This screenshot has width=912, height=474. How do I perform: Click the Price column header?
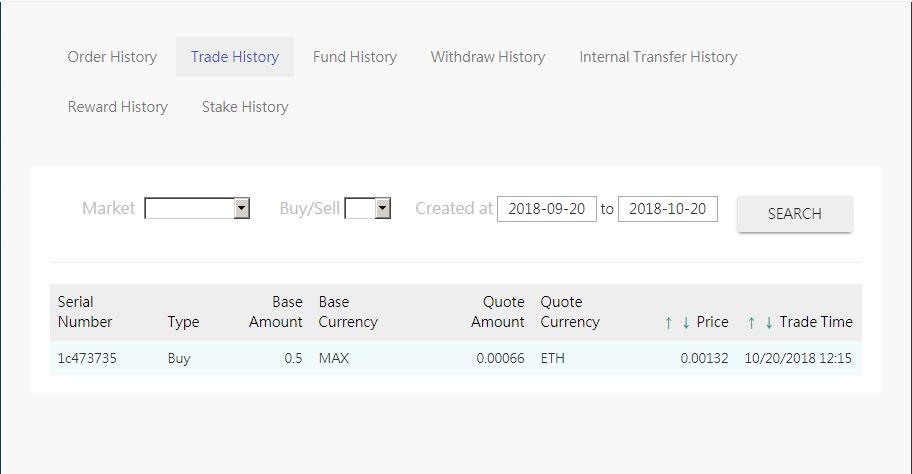click(712, 322)
